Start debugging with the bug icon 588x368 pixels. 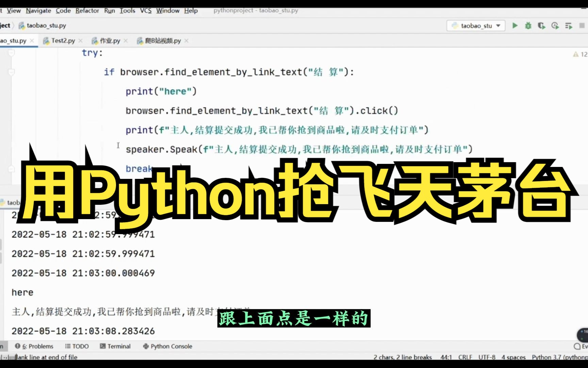(528, 26)
